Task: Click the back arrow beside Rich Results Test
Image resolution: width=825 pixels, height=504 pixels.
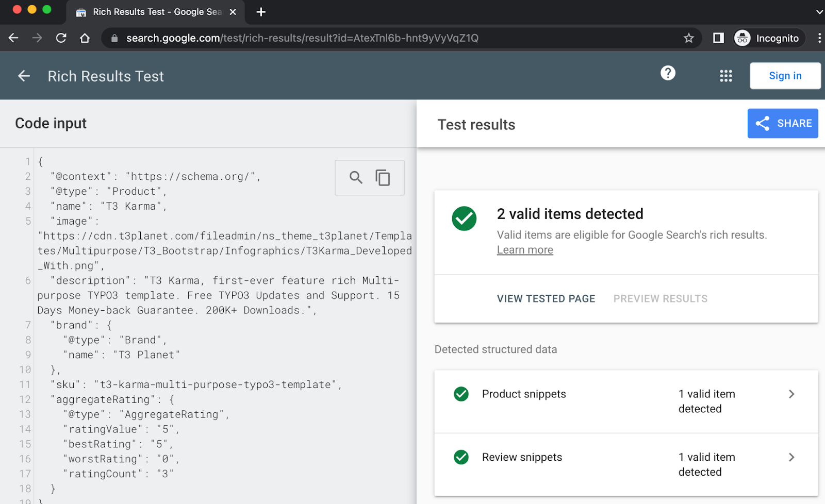Action: (x=24, y=76)
